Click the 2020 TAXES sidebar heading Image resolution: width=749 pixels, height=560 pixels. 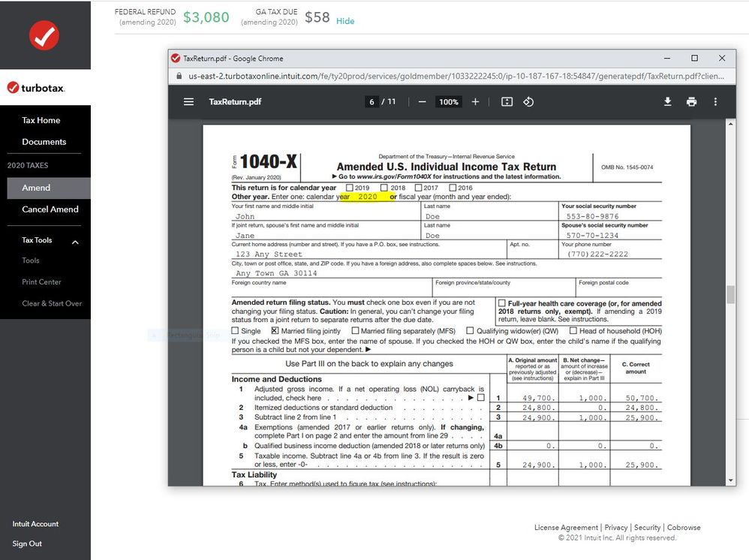tap(28, 165)
